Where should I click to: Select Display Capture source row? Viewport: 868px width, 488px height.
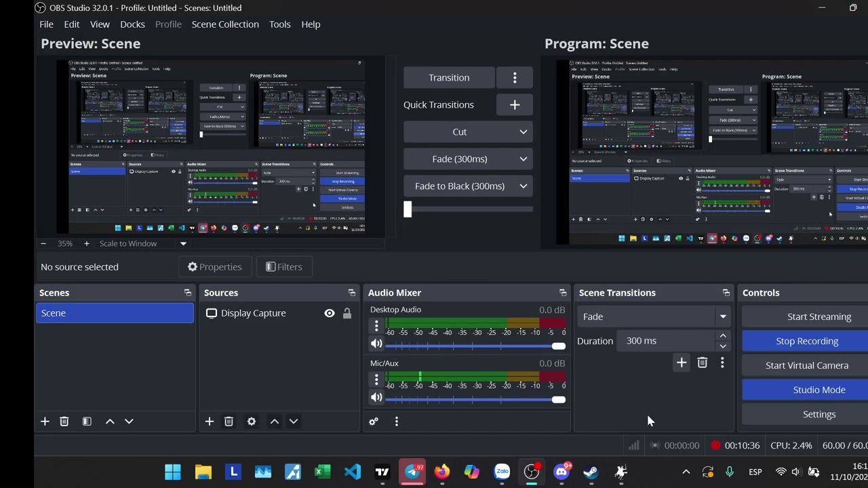pyautogui.click(x=279, y=313)
